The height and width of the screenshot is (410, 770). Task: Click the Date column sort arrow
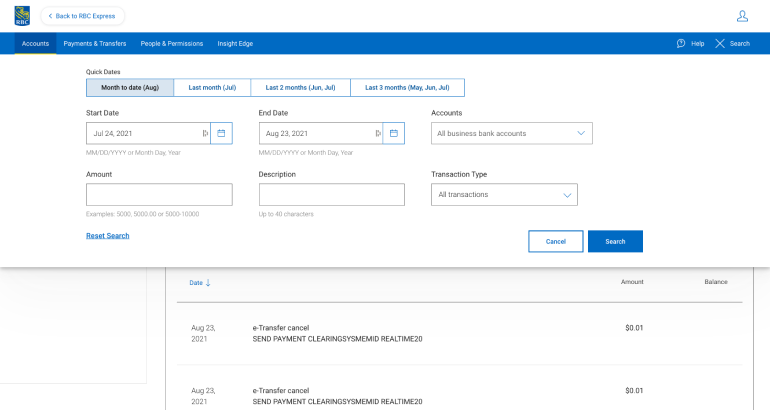coord(208,283)
